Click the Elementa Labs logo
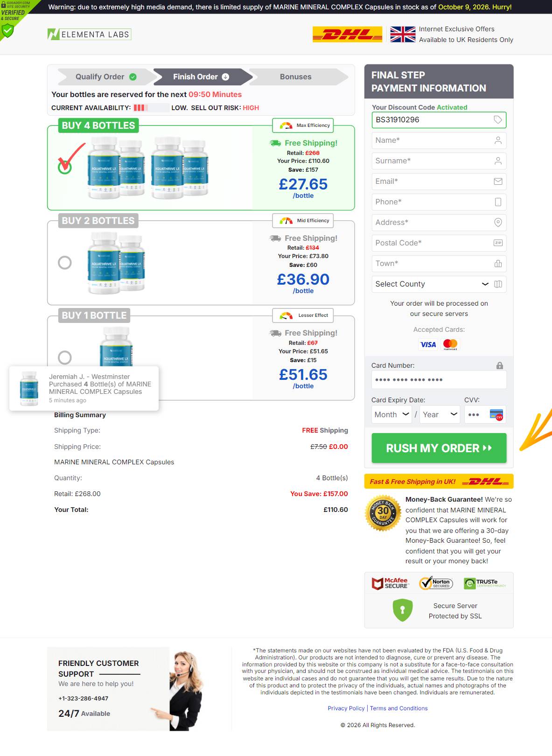This screenshot has width=552, height=756. coord(89,34)
